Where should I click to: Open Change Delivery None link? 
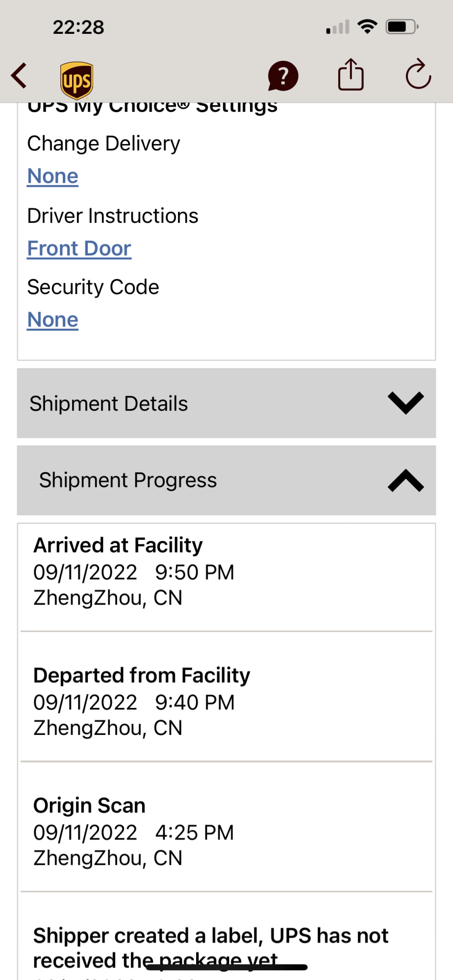(x=53, y=176)
